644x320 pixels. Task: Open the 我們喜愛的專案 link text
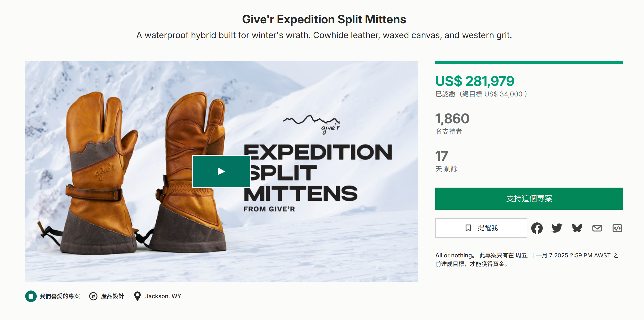(x=60, y=296)
